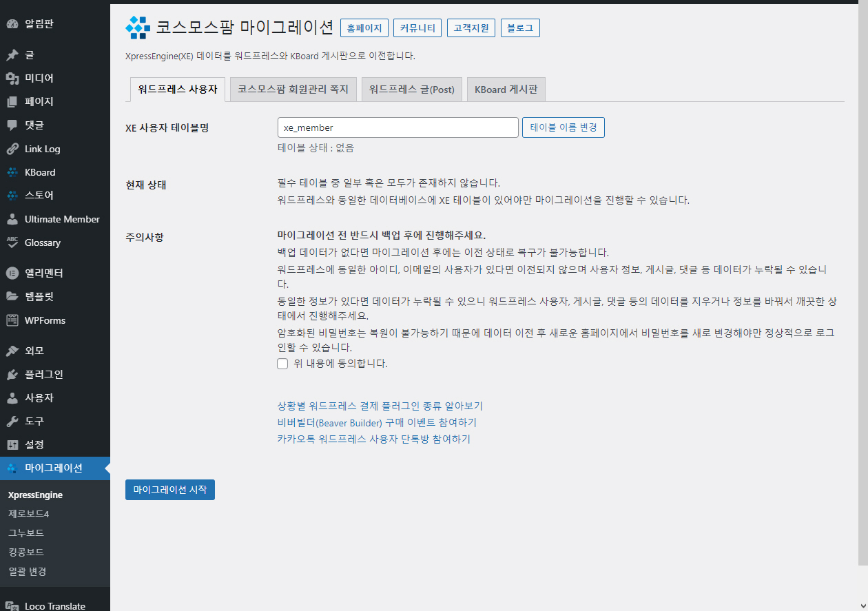The height and width of the screenshot is (611, 868).
Task: Click the 블로그 button
Action: click(x=520, y=28)
